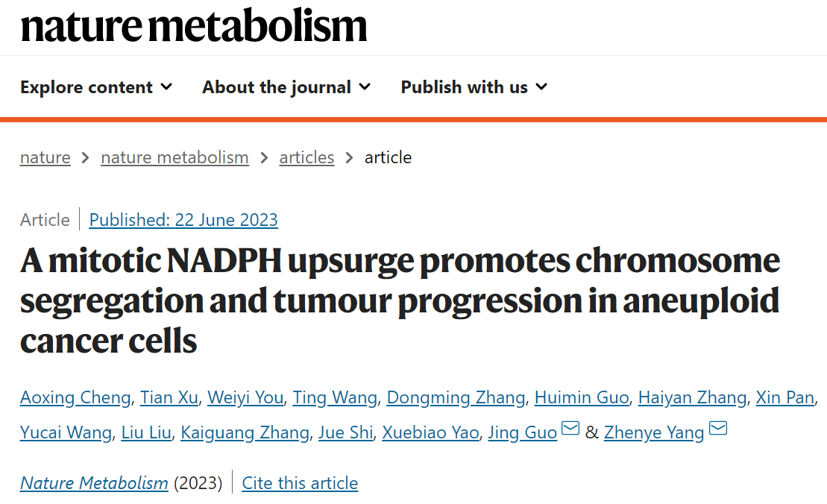827x504 pixels.
Task: Click the nature metabolism journal logo
Action: [194, 26]
